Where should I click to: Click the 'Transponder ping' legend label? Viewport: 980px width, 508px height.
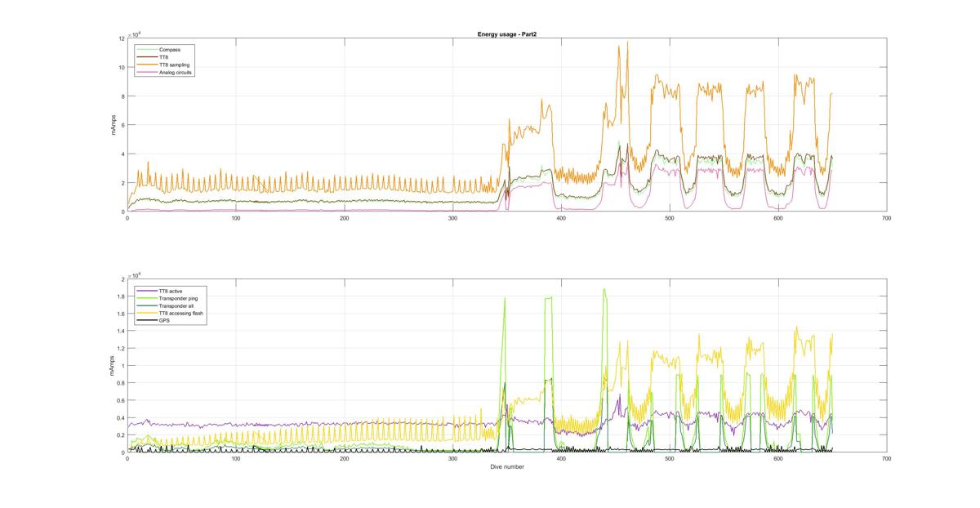177,298
